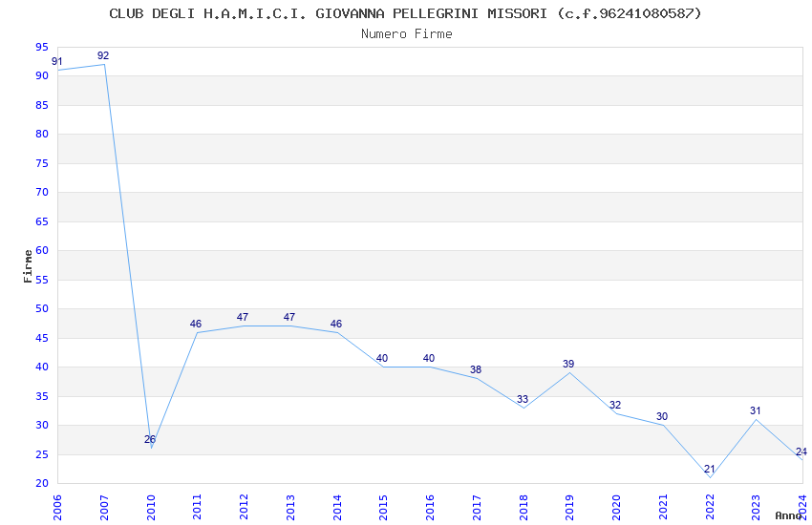
Task: Click the vertical 'Firme' axis title
Action: tap(28, 266)
